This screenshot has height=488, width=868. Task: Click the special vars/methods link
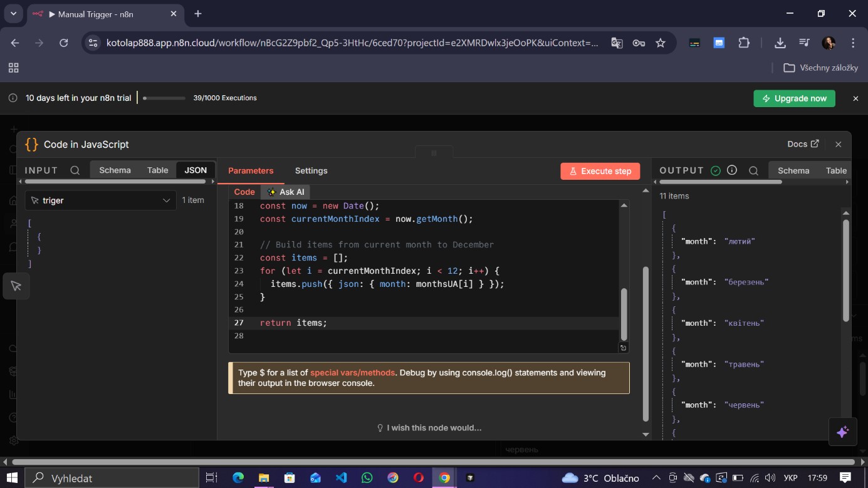[353, 372]
